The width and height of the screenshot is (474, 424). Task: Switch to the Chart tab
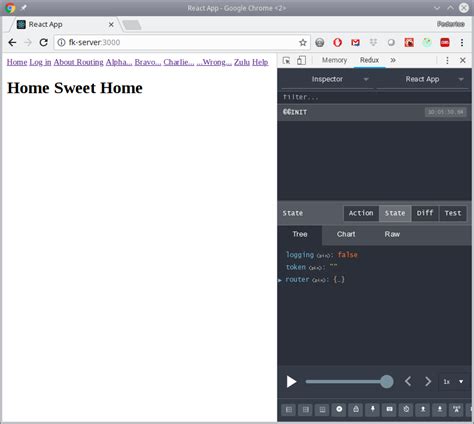coord(346,234)
